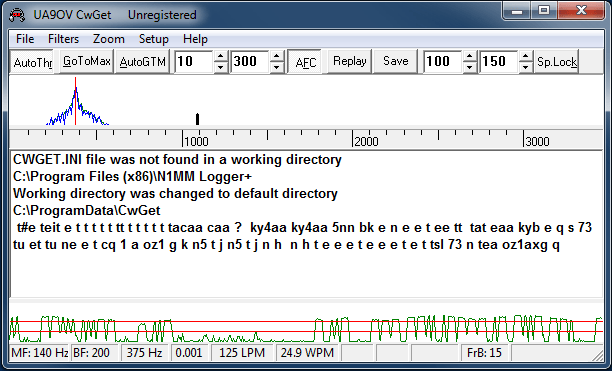Viewport: 612px width, 371px height.
Task: Increase the value 10 with up arrow
Action: coord(221,56)
